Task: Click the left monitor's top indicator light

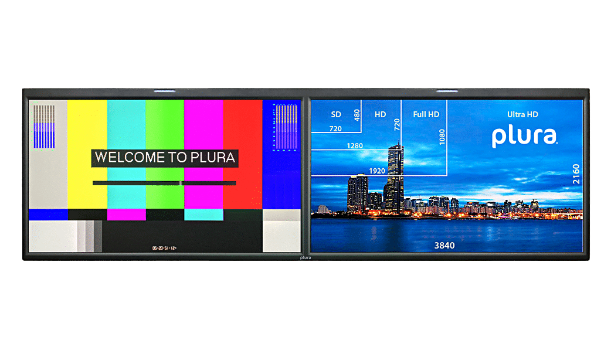Action: click(165, 91)
